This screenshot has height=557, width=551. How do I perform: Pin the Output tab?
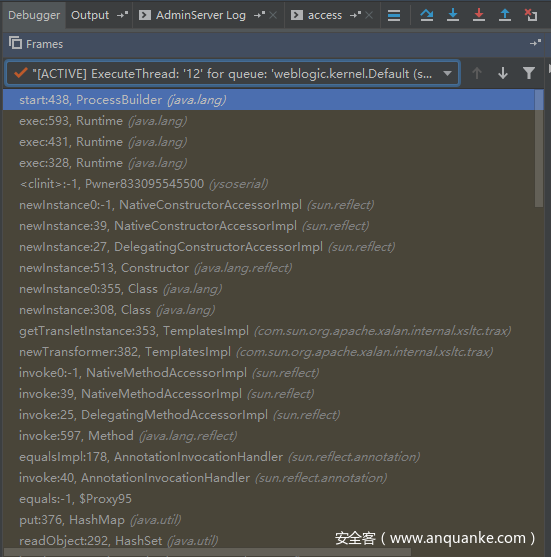(123, 15)
